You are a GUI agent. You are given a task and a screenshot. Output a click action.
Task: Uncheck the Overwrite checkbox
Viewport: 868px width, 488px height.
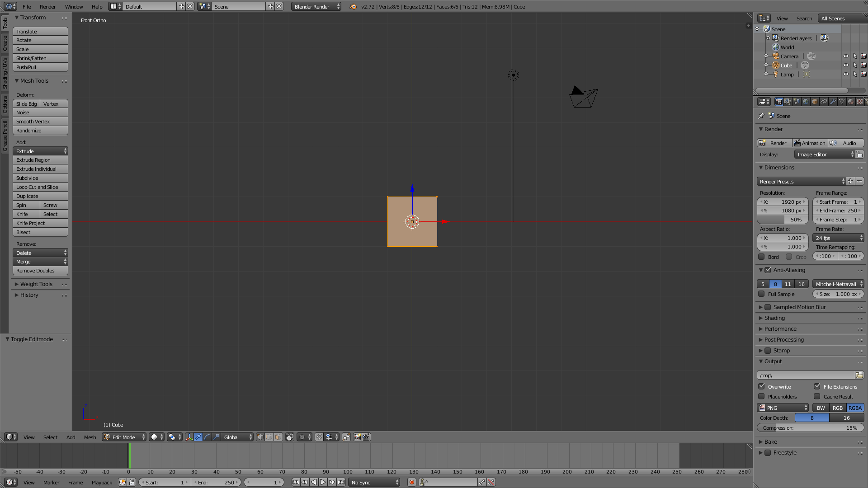click(x=762, y=386)
